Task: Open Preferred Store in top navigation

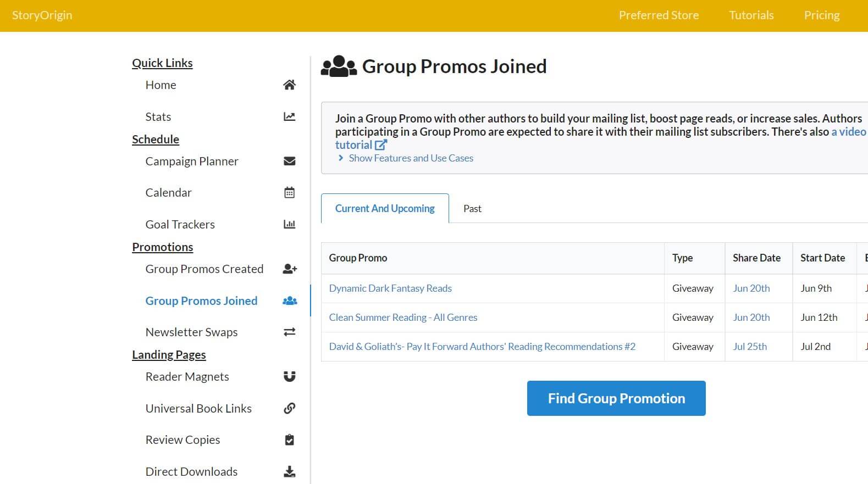Action: tap(659, 15)
